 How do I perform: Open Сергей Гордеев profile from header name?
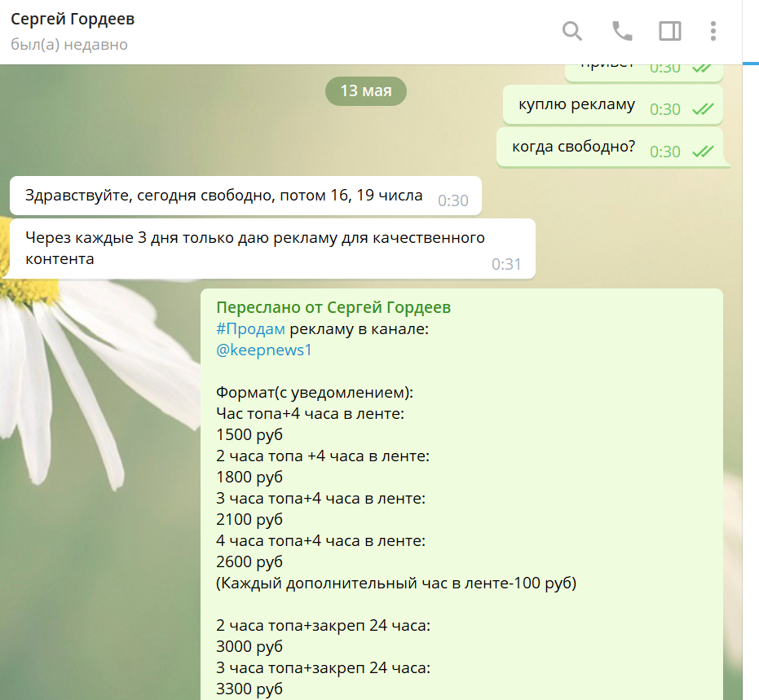coord(73,20)
